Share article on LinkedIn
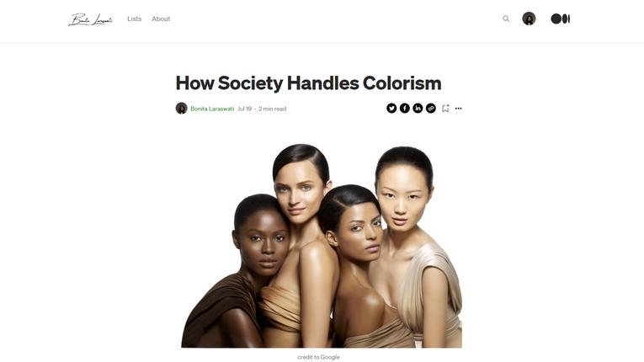The image size is (644, 362). (418, 108)
